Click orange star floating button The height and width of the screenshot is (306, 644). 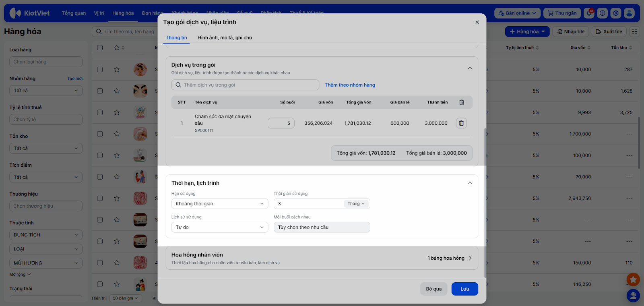(x=633, y=279)
